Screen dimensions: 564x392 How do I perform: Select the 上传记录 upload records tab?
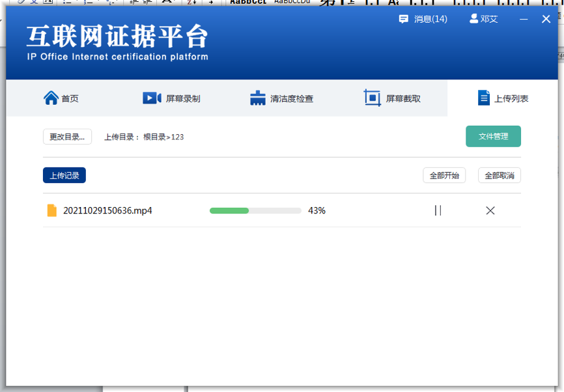point(64,175)
